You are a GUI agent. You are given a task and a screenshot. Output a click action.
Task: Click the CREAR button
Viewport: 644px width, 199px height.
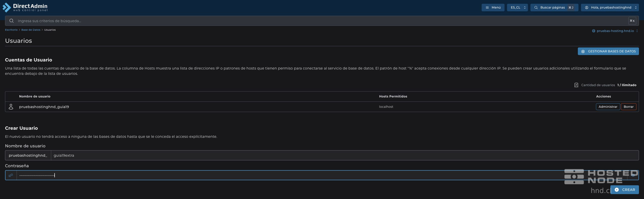pyautogui.click(x=625, y=190)
